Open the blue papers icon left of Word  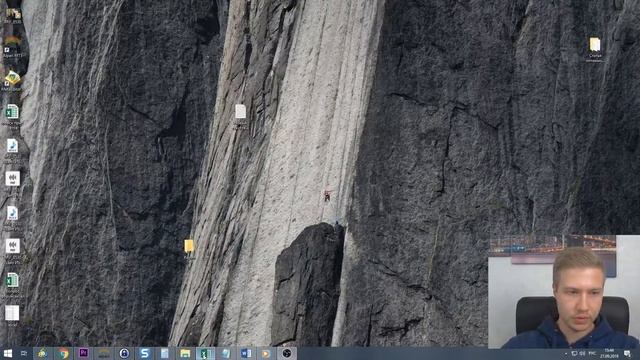tap(226, 353)
